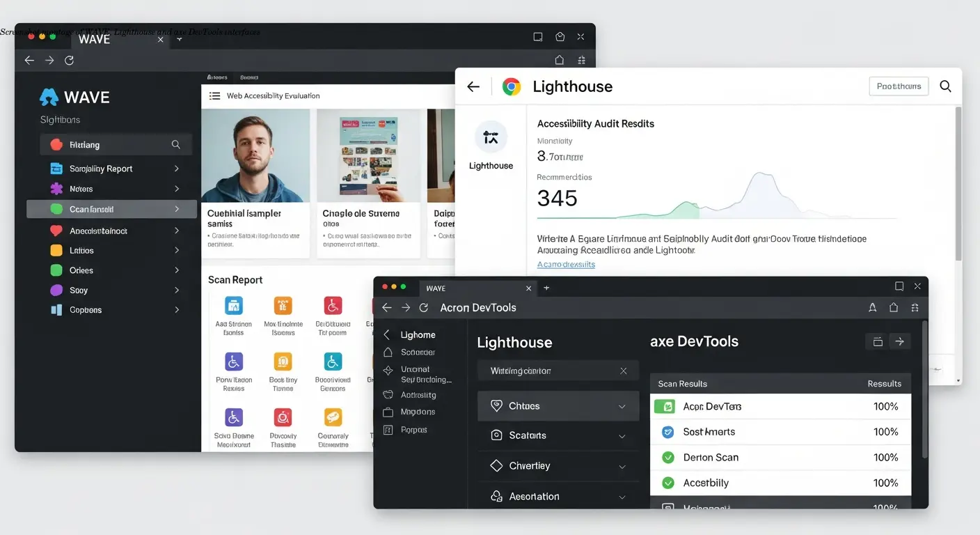
Task: Open the Chtaes category dropdown
Action: tap(623, 405)
